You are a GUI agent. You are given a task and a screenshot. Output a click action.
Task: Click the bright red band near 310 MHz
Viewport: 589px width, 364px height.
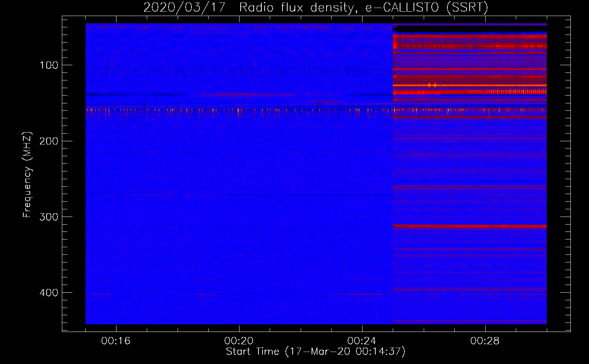(x=470, y=226)
